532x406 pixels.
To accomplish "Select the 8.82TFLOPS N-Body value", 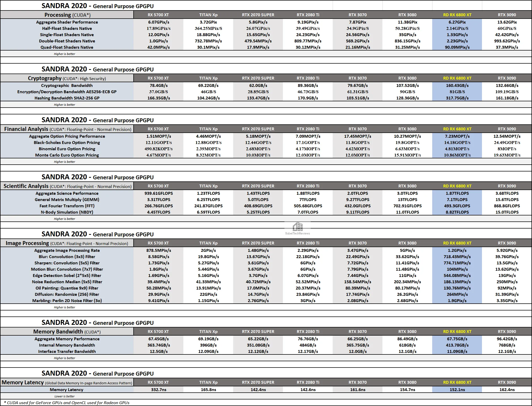I will click(x=457, y=212).
